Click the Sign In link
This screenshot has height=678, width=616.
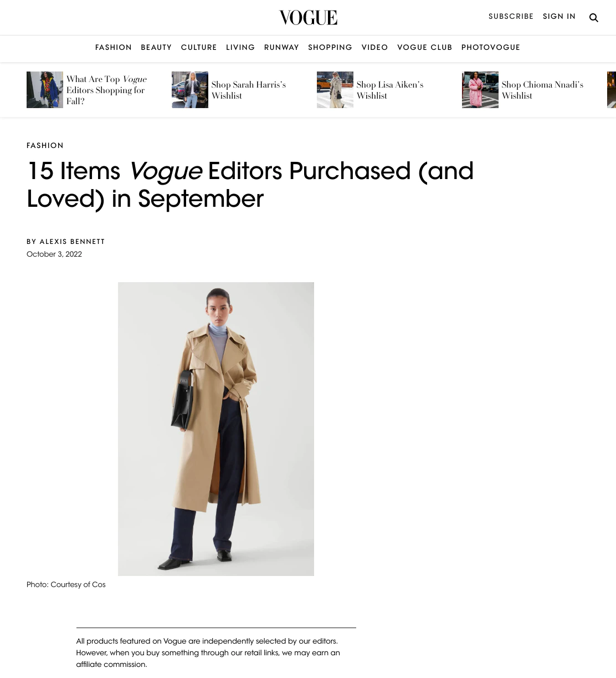559,17
